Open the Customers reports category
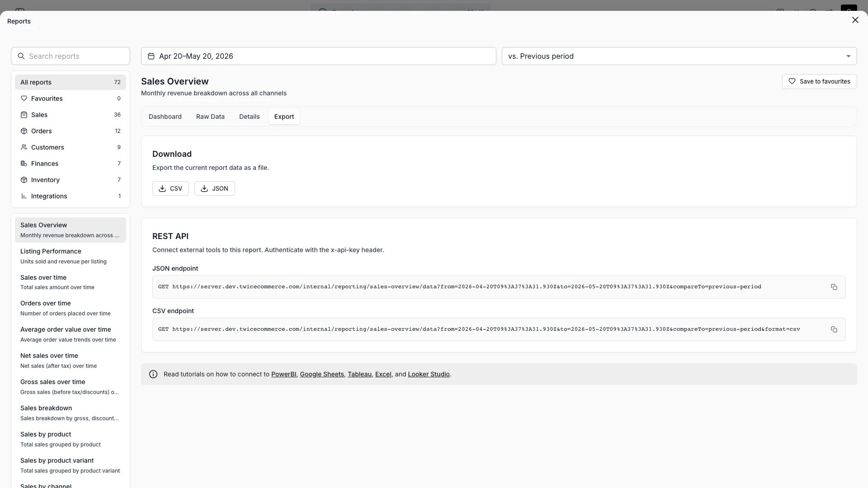 pyautogui.click(x=71, y=147)
